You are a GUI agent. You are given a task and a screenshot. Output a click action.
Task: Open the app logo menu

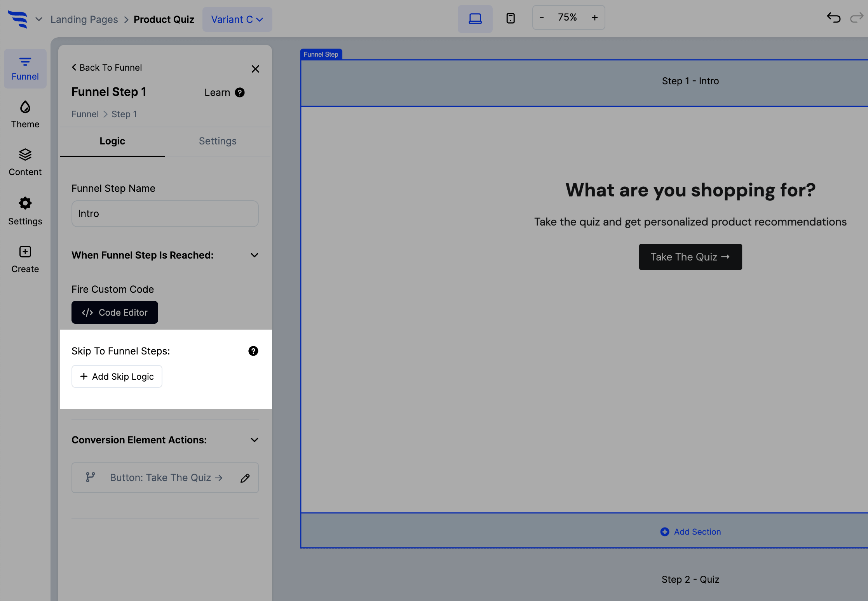tap(18, 19)
